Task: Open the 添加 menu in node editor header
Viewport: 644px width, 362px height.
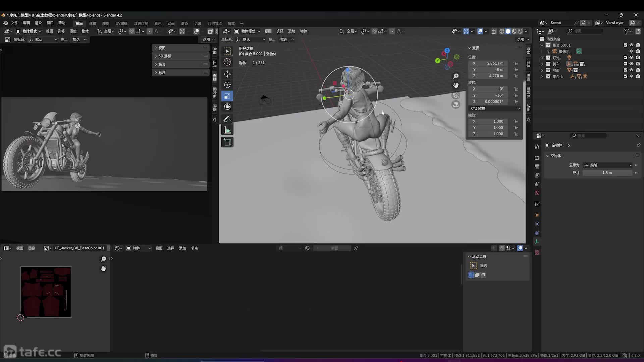Action: coord(182,248)
